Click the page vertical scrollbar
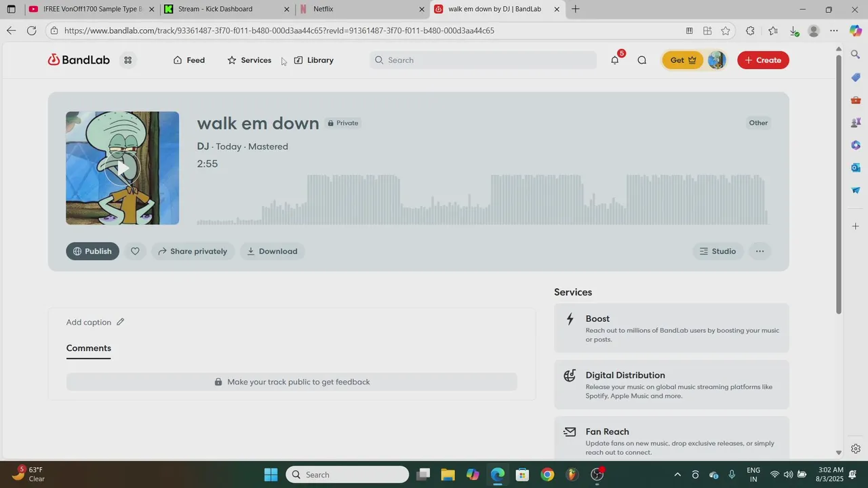Image resolution: width=868 pixels, height=488 pixels. click(x=838, y=183)
